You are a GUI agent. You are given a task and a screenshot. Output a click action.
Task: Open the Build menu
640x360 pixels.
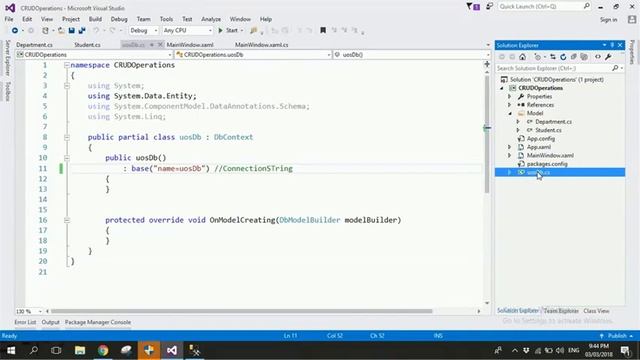[x=95, y=19]
